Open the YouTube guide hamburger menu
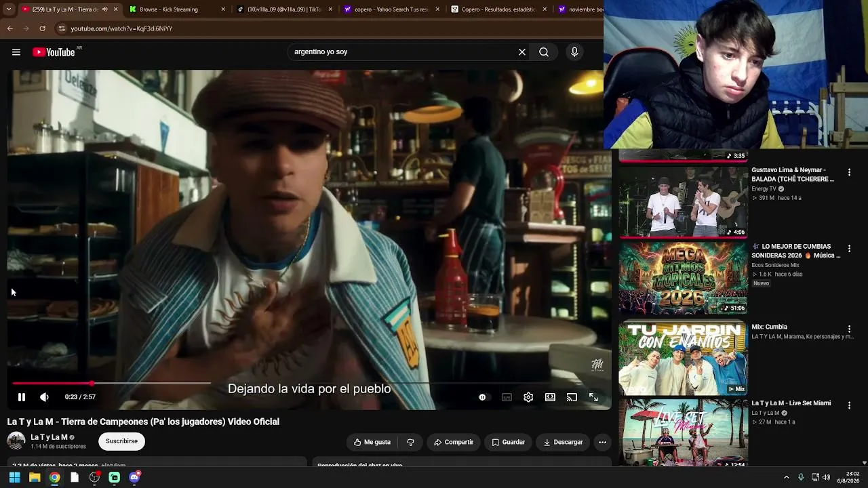The width and height of the screenshot is (868, 488). click(x=16, y=52)
